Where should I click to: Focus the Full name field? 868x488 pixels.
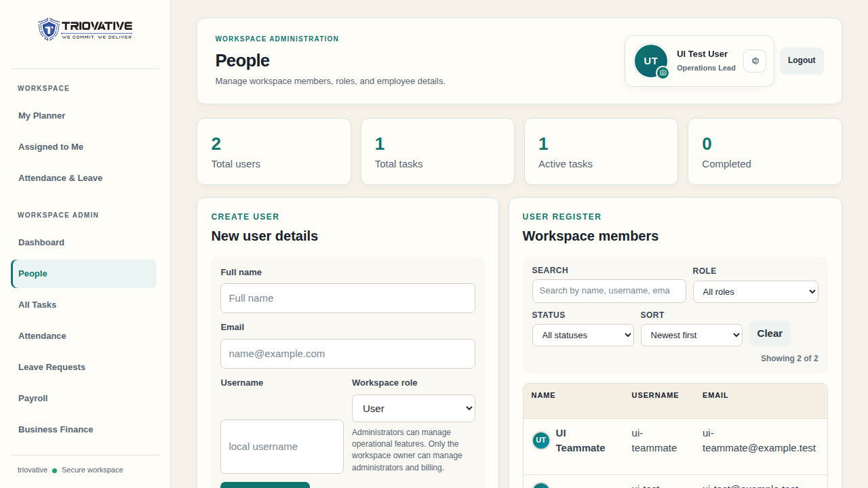point(348,298)
